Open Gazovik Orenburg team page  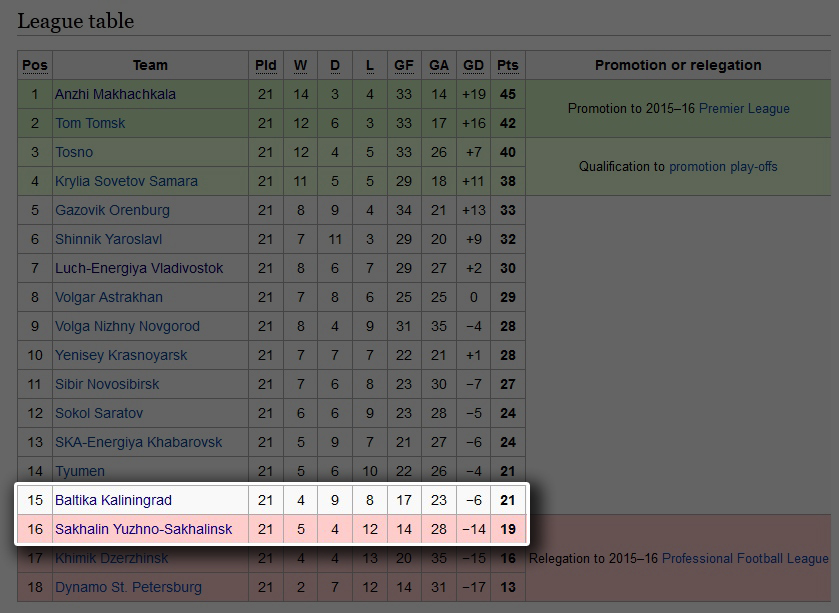pos(112,210)
